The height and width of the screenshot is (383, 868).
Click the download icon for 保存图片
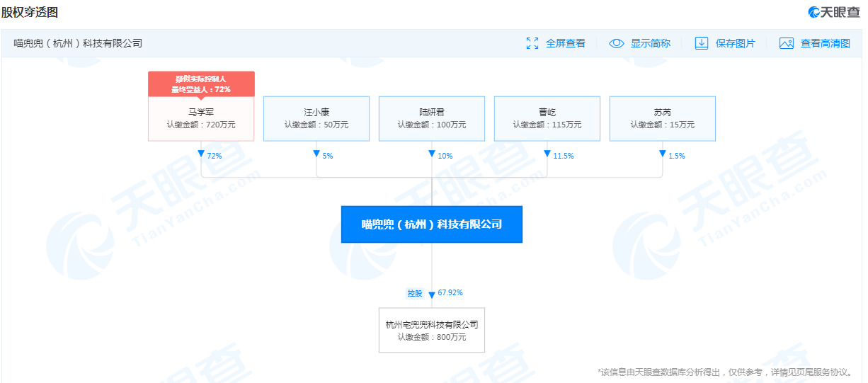pyautogui.click(x=701, y=43)
